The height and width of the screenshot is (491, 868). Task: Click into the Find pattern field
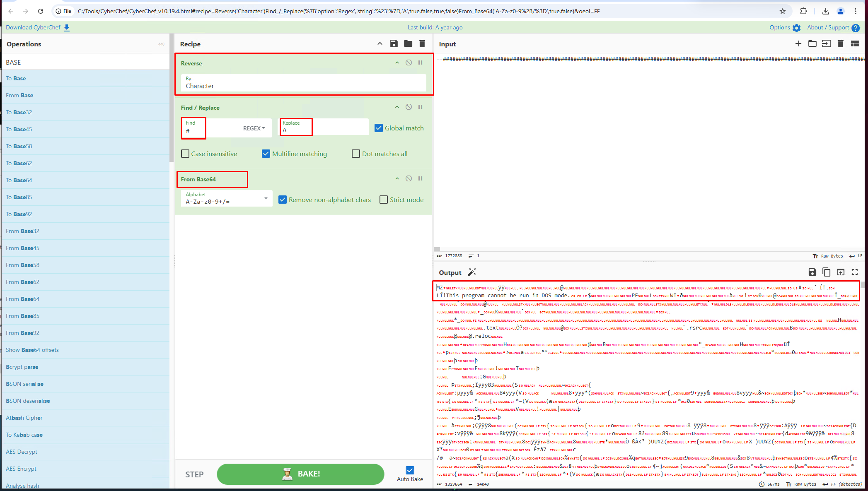click(x=212, y=128)
